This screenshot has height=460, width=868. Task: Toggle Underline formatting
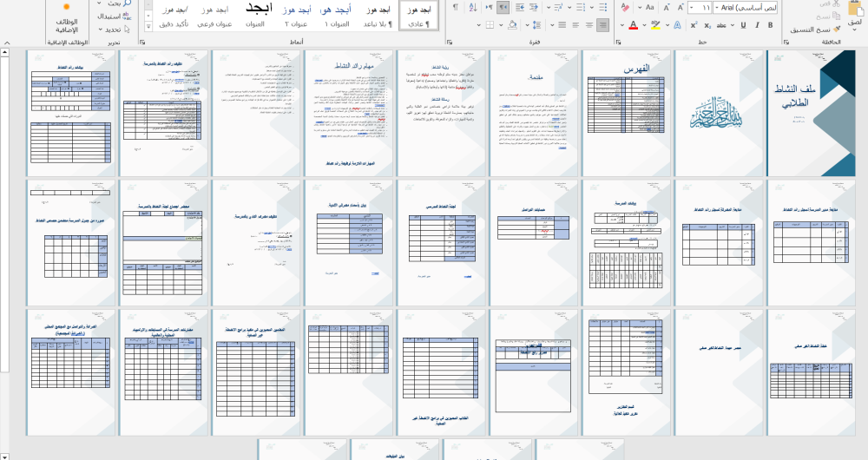pyautogui.click(x=743, y=25)
